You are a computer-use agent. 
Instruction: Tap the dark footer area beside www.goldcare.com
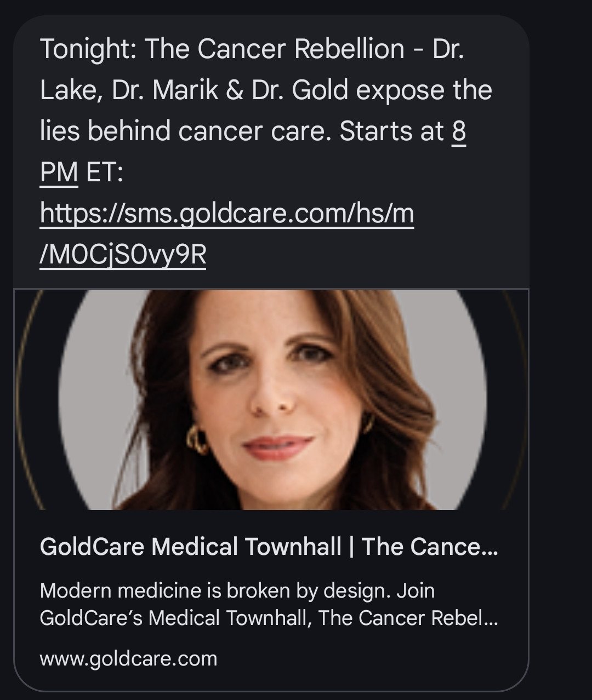click(373, 659)
